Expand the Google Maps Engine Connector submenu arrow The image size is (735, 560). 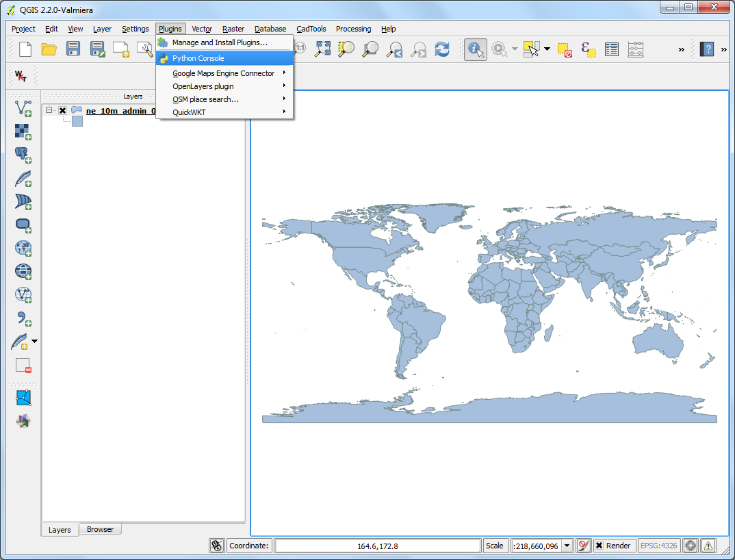coord(284,73)
